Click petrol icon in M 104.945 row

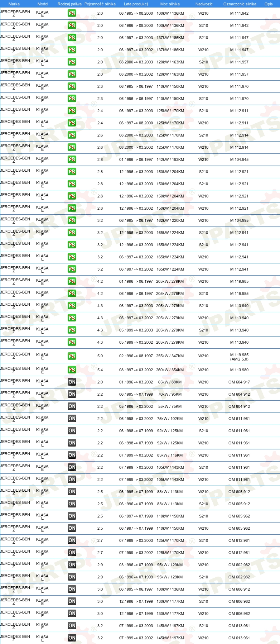pyautogui.click(x=72, y=160)
